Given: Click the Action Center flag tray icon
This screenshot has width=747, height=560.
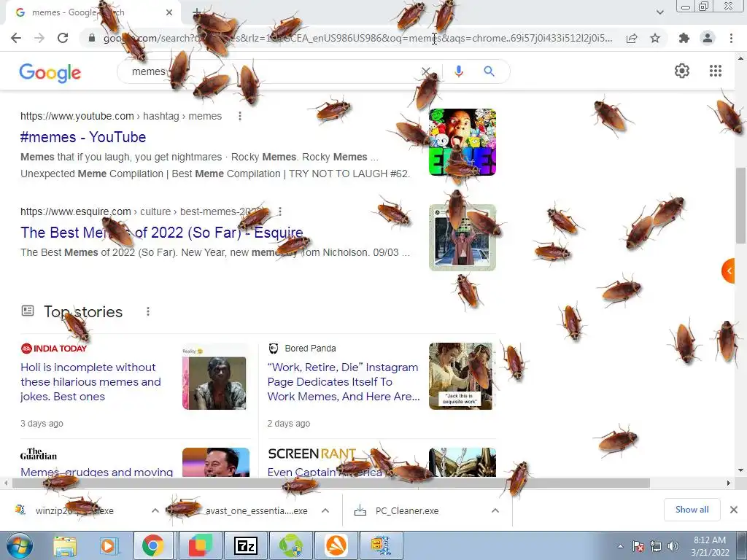Looking at the screenshot, I should coord(638,546).
